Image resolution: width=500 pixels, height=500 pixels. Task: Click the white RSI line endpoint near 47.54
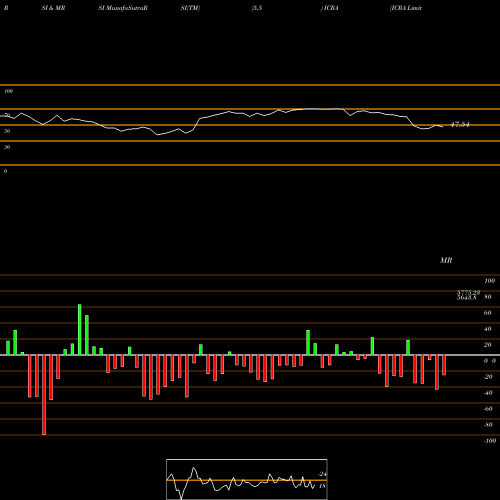(x=442, y=127)
